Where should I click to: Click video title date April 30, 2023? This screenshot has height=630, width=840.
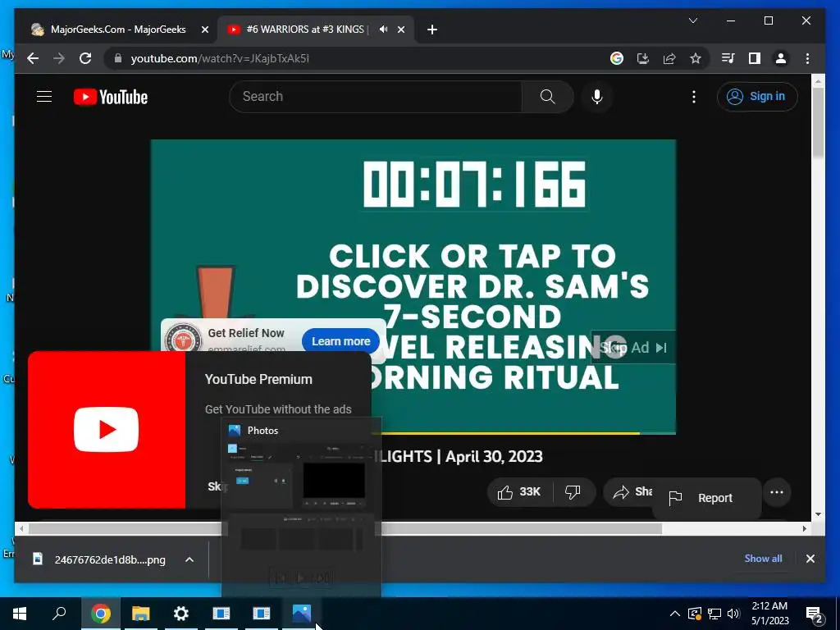click(x=493, y=456)
